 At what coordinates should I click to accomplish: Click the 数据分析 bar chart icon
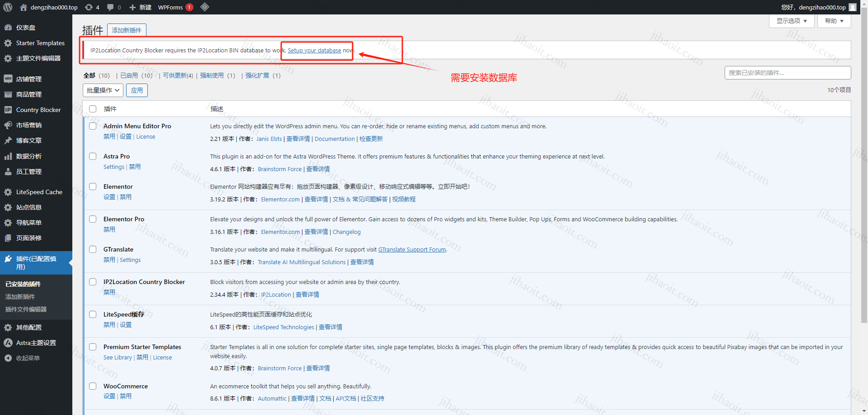tap(8, 156)
